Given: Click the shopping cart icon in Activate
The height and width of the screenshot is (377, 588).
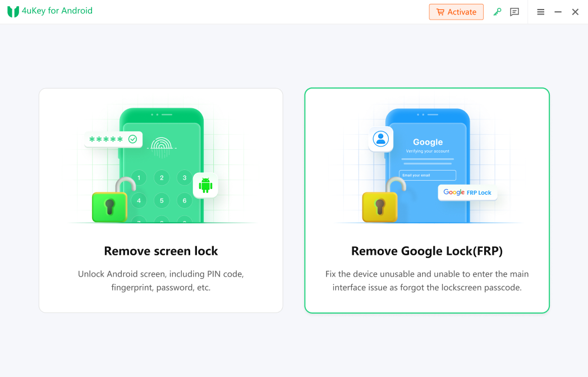Looking at the screenshot, I should pyautogui.click(x=440, y=12).
